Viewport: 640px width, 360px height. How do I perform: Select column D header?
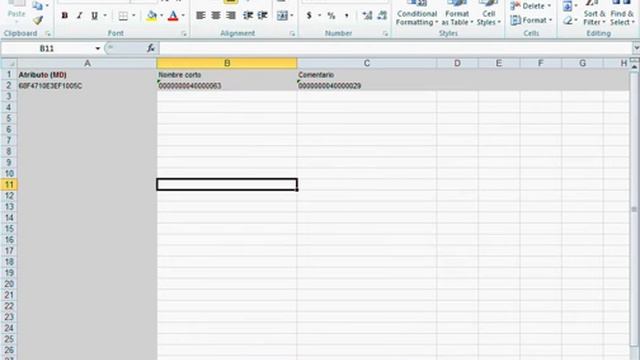point(457,63)
